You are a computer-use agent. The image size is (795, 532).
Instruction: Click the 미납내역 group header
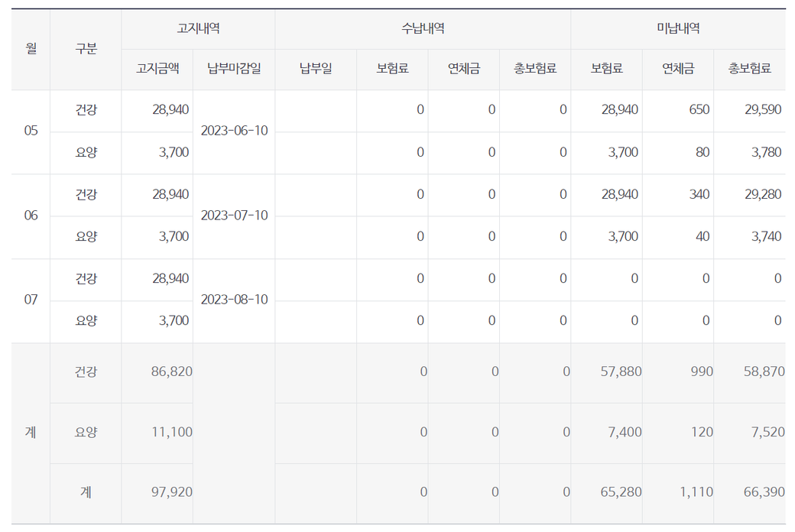click(x=678, y=29)
